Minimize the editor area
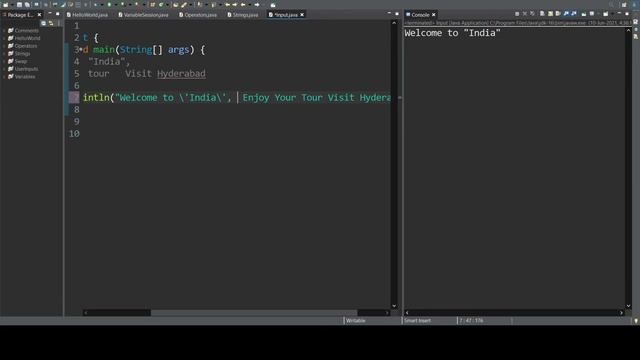 pyautogui.click(x=389, y=13)
